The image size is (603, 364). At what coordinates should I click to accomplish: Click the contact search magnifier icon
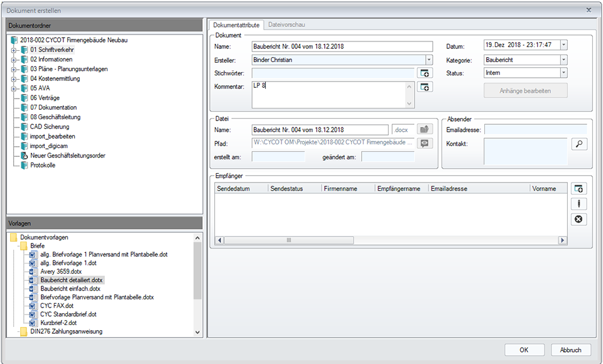tap(579, 144)
